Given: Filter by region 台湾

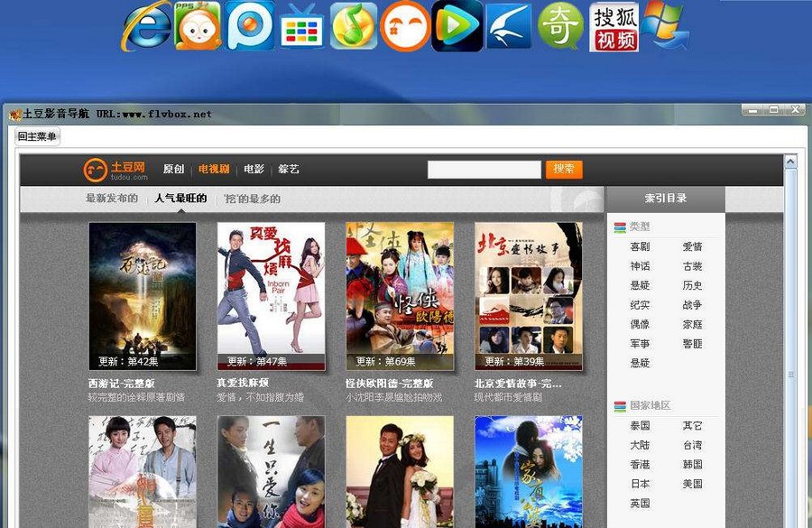Looking at the screenshot, I should 692,445.
